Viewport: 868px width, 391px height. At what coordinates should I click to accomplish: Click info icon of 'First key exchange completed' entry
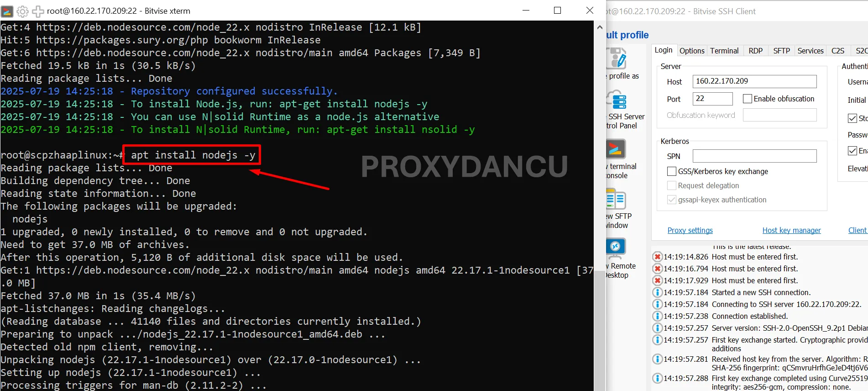pos(658,378)
